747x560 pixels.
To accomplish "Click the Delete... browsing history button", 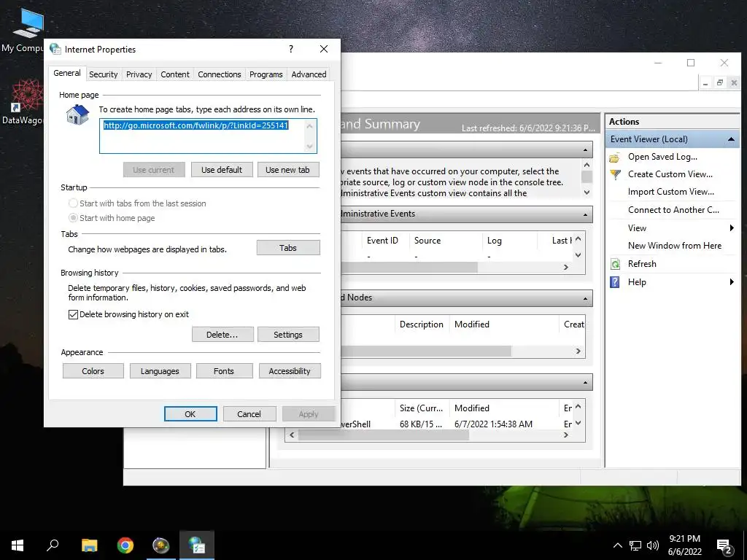I will 222,335.
